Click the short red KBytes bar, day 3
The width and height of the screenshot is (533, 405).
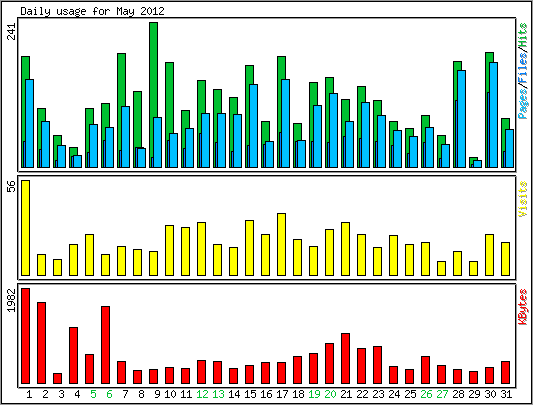[57, 378]
